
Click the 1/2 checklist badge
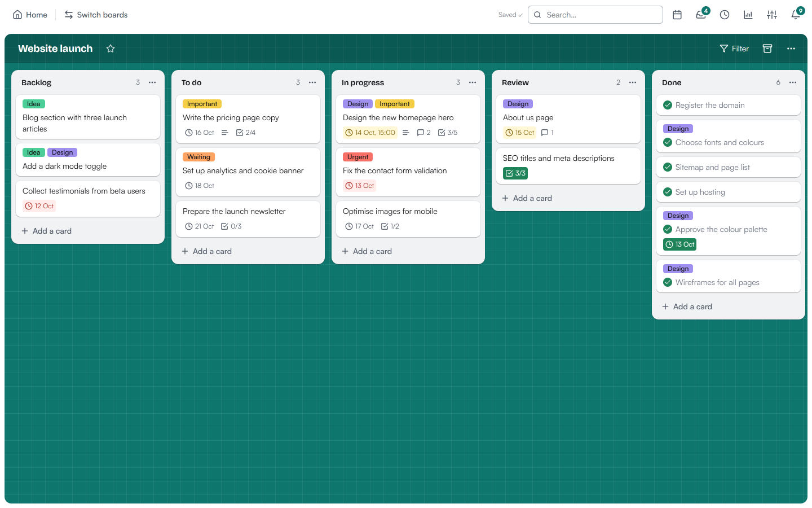390,226
